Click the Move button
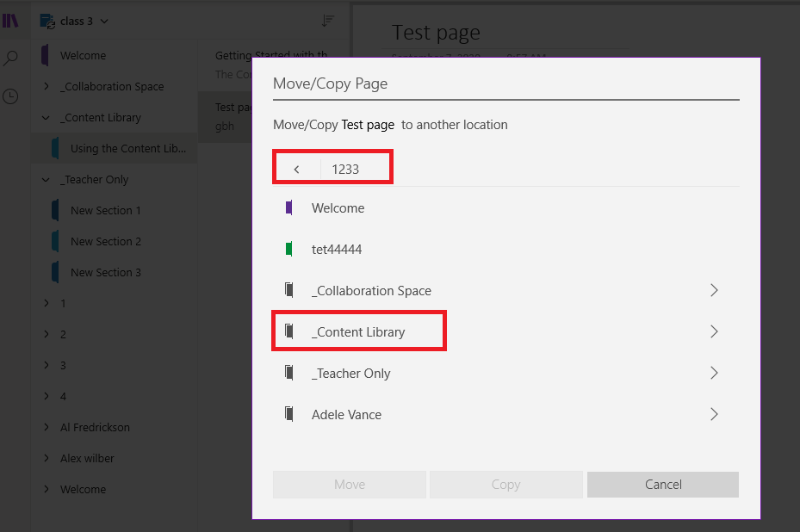Screen dimensions: 800x532 point(350,485)
